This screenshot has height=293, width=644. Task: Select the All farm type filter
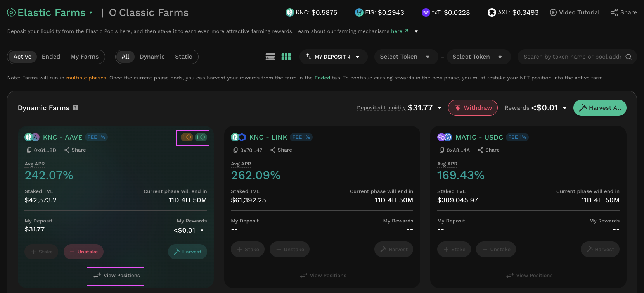point(125,57)
